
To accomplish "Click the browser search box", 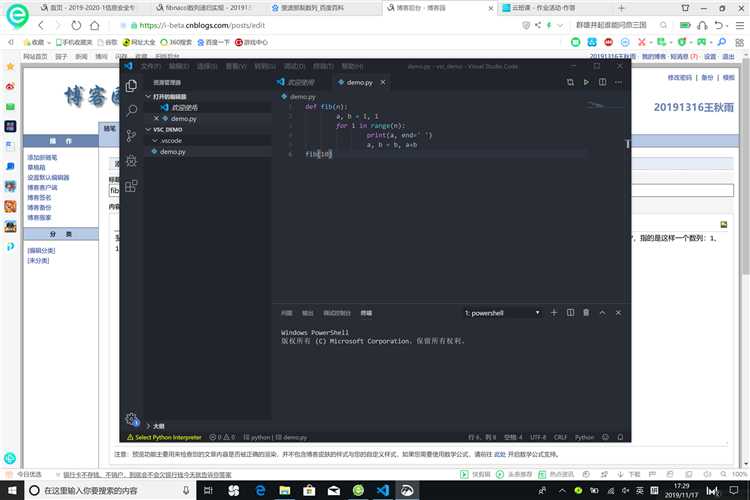I will [611, 25].
